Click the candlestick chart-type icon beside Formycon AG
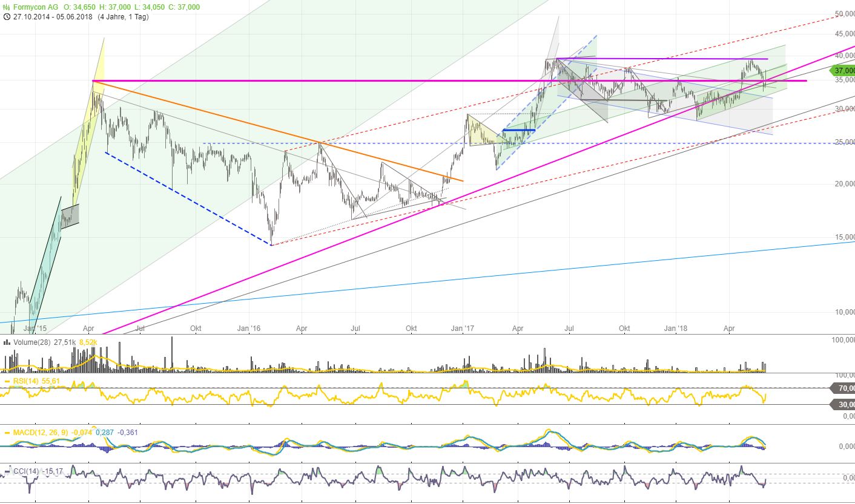Image resolution: width=855 pixels, height=504 pixels. pos(6,7)
